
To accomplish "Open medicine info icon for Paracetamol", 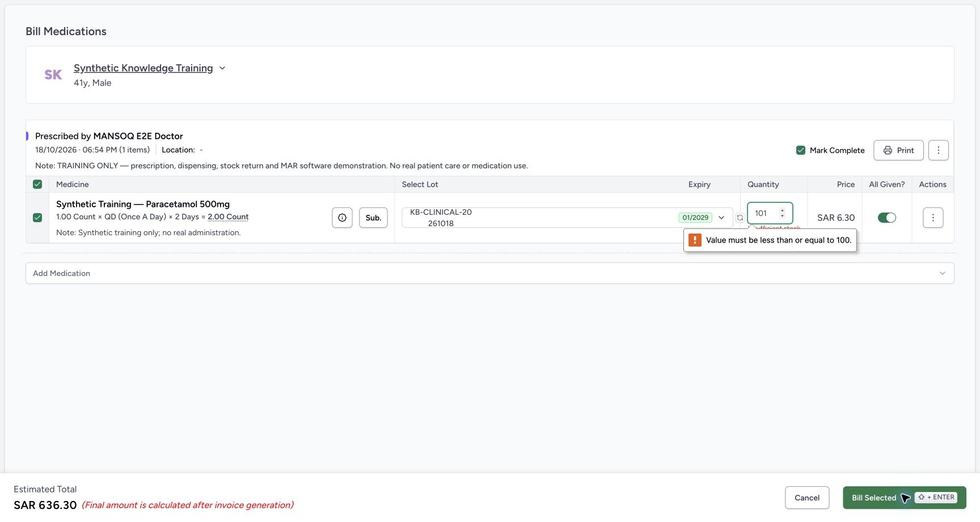I will tap(342, 218).
